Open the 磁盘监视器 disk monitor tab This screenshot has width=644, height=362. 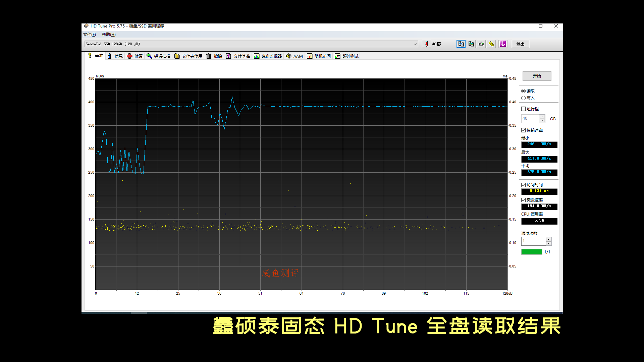[x=268, y=56]
